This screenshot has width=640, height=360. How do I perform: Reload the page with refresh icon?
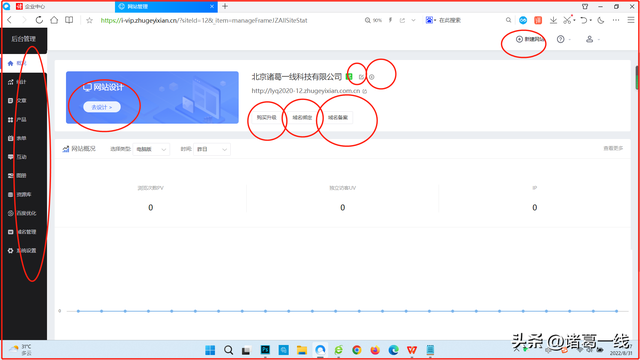tap(39, 20)
